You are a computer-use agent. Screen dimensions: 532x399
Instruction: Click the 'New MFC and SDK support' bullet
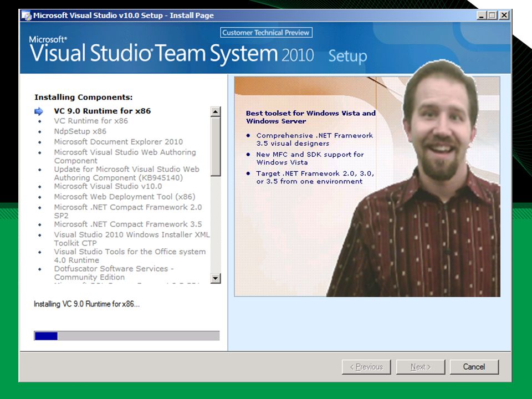click(310, 158)
